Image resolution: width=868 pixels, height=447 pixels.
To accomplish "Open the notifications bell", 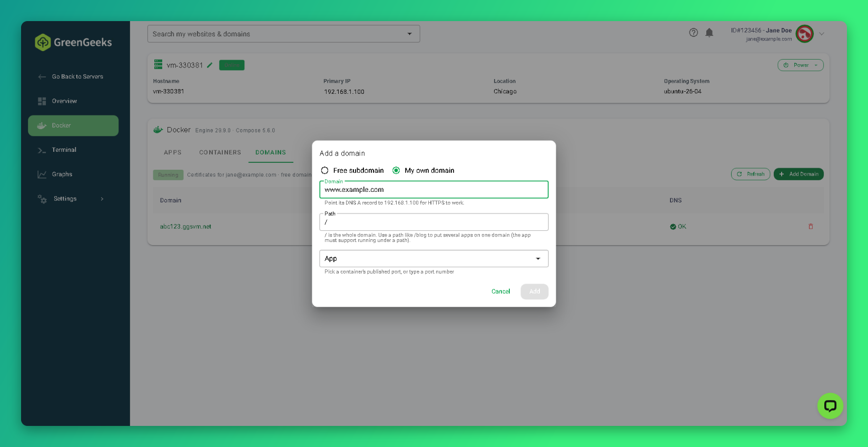I will click(709, 33).
